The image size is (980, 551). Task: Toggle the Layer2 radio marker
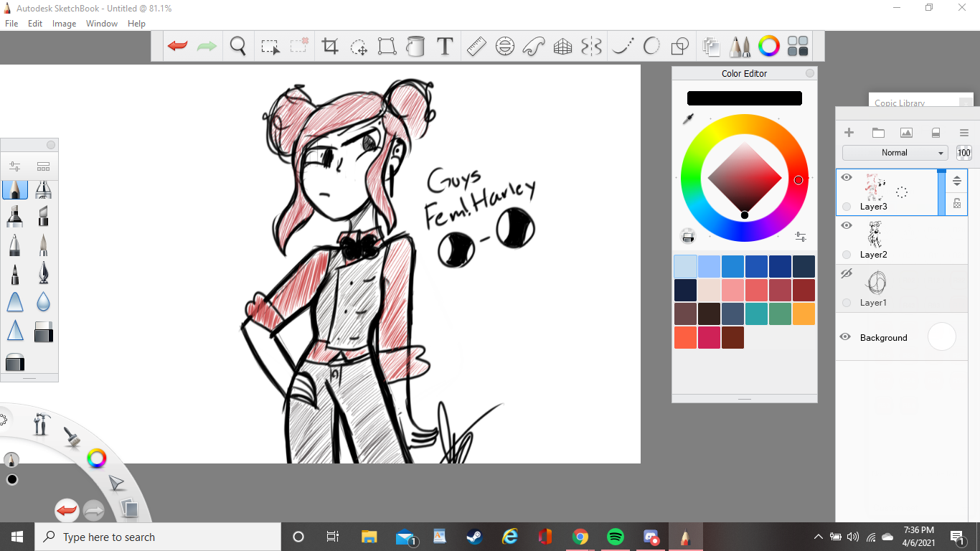847,255
